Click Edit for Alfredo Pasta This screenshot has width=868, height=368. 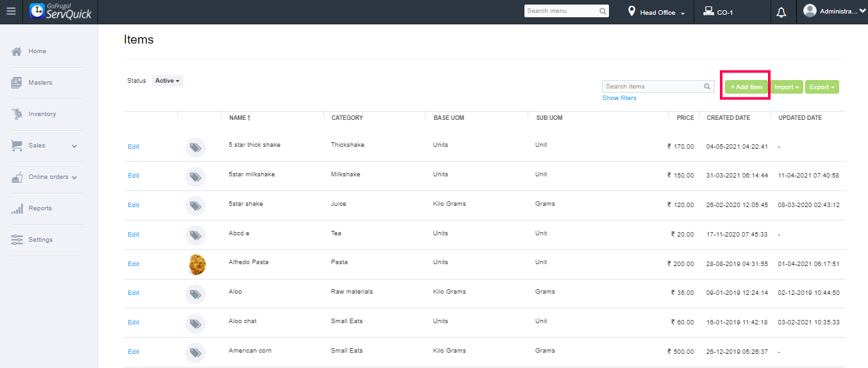click(x=133, y=264)
